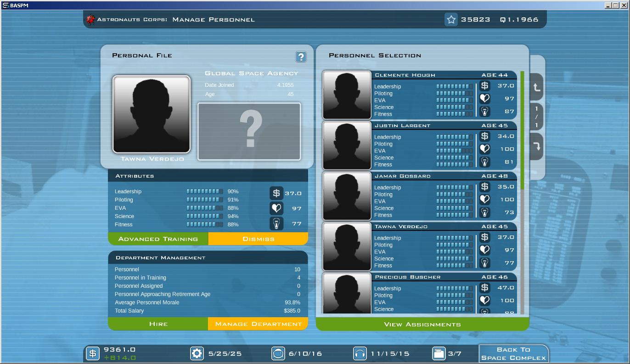Click the gray question mark image placeholder
This screenshot has width=630, height=364.
(x=249, y=132)
